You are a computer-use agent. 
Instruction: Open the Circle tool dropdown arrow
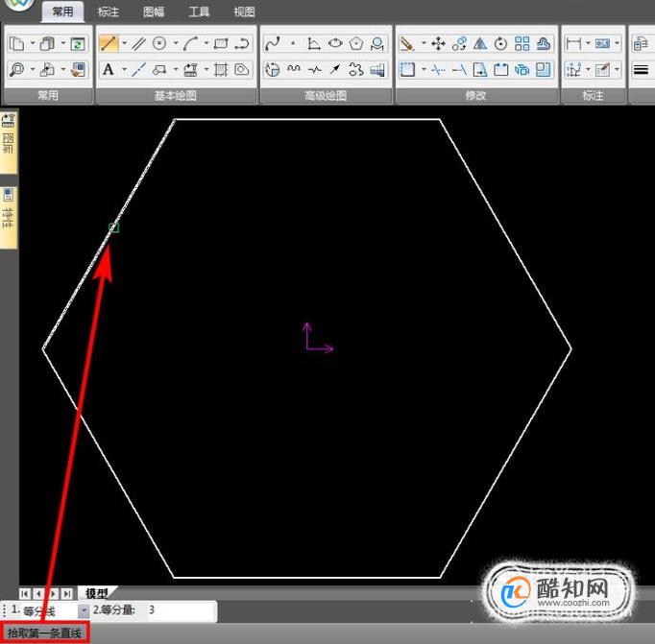(176, 43)
